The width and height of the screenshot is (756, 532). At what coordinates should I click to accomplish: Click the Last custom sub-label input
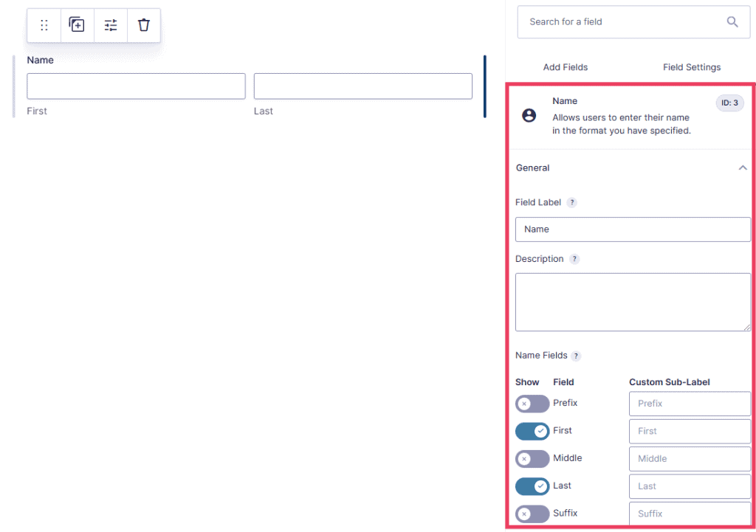coord(690,486)
